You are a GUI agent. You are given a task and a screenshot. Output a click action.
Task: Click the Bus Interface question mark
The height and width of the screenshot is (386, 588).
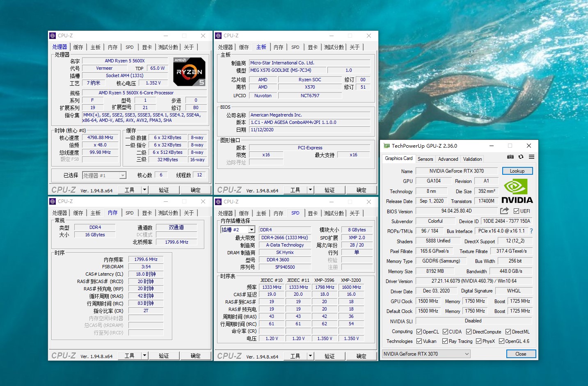coord(531,231)
